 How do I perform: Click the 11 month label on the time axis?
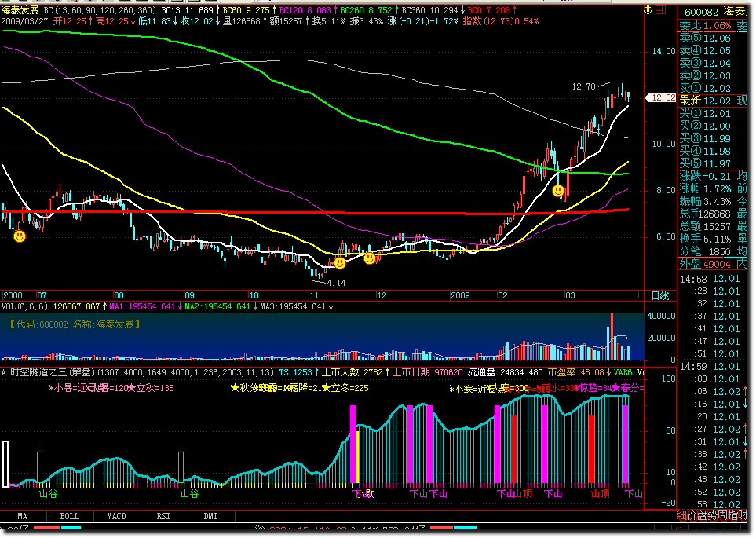314,295
